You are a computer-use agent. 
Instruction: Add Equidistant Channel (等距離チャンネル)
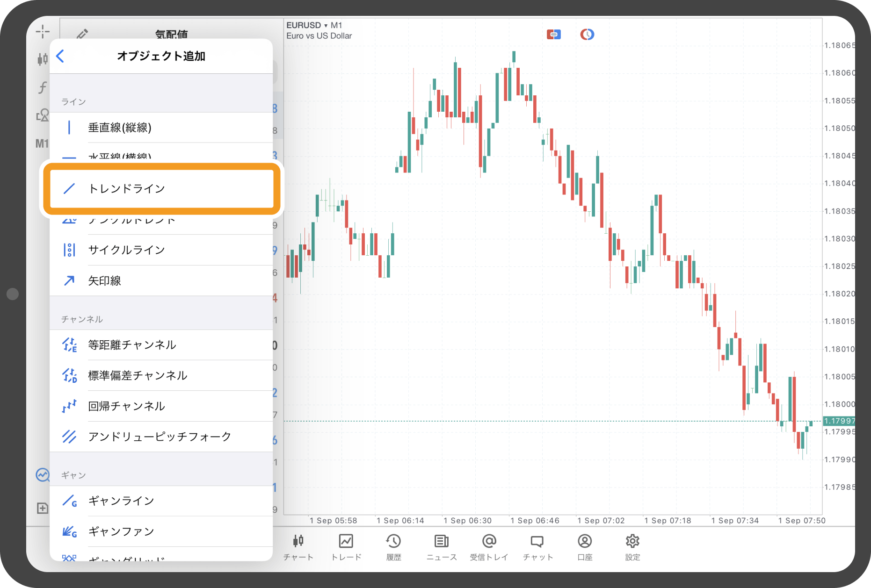161,345
